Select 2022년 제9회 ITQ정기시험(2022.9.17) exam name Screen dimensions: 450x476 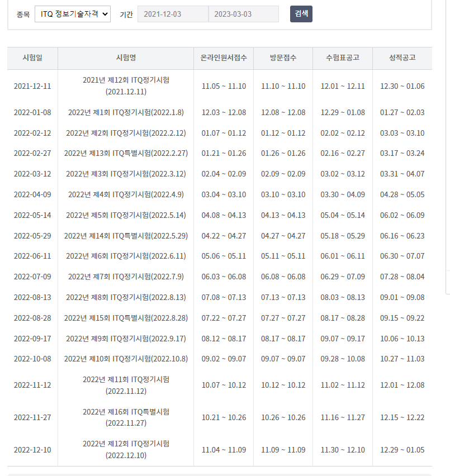(126, 339)
